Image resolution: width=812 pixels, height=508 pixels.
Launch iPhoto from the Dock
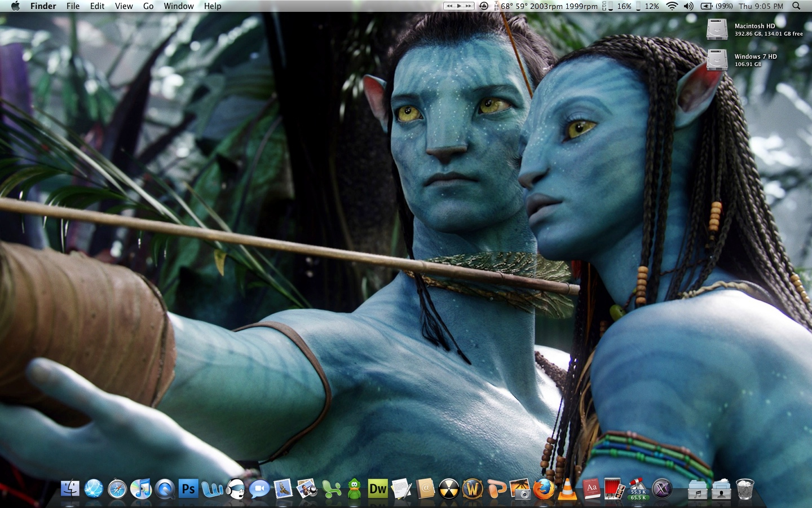(307, 488)
